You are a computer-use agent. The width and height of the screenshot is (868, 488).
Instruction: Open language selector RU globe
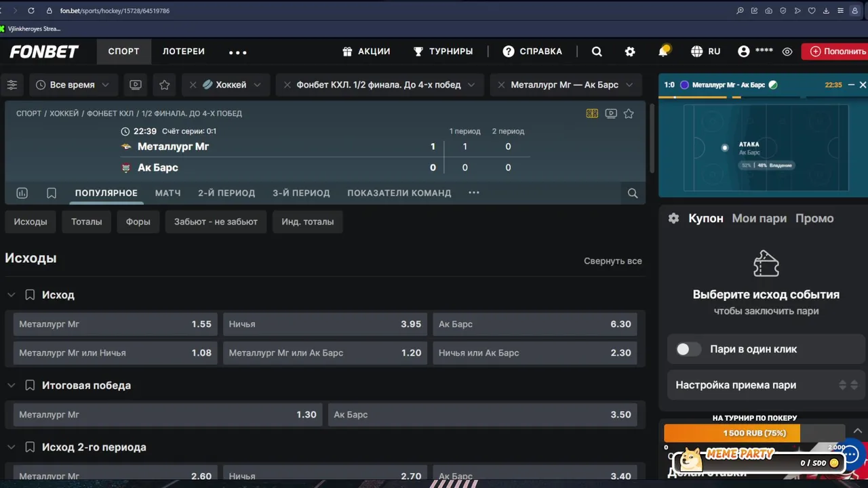[705, 52]
